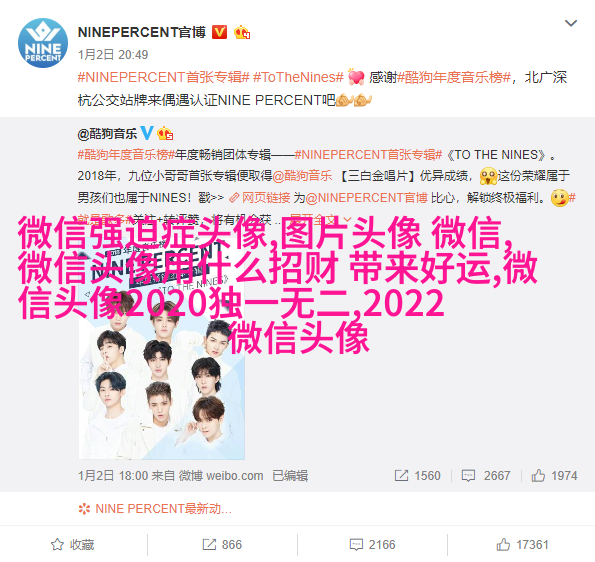The height and width of the screenshot is (562, 595).
Task: Open the NINE PERCENT profile avatar
Action: point(43,43)
